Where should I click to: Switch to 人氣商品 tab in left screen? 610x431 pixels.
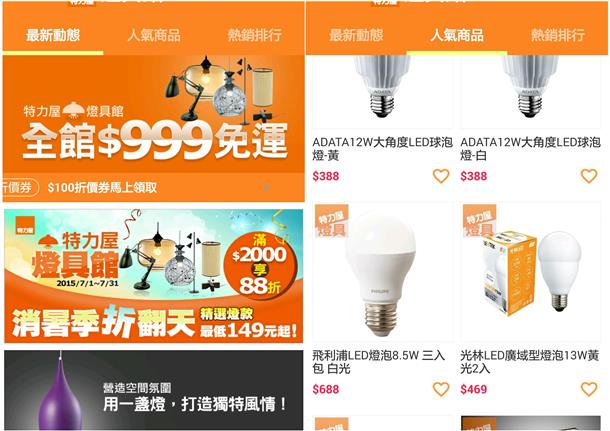click(x=154, y=35)
